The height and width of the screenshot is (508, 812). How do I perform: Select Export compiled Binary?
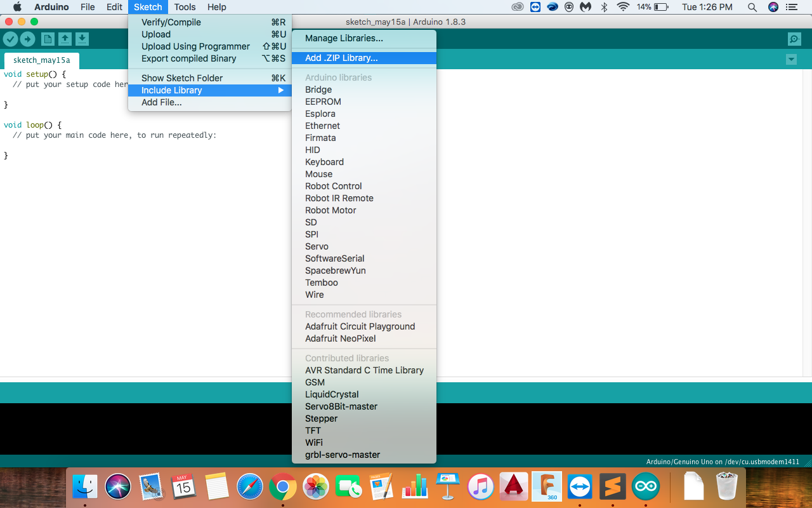(x=210, y=58)
